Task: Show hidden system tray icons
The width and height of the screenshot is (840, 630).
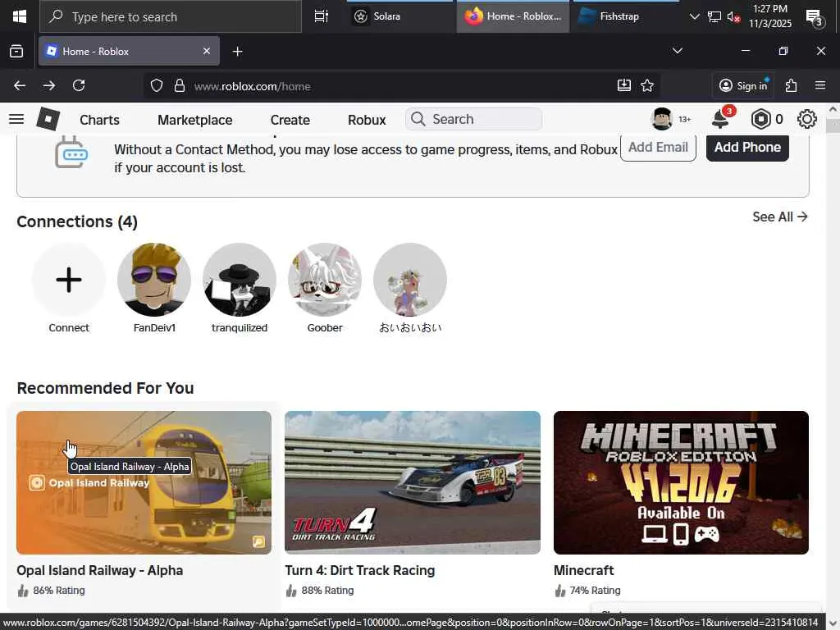Action: [694, 16]
